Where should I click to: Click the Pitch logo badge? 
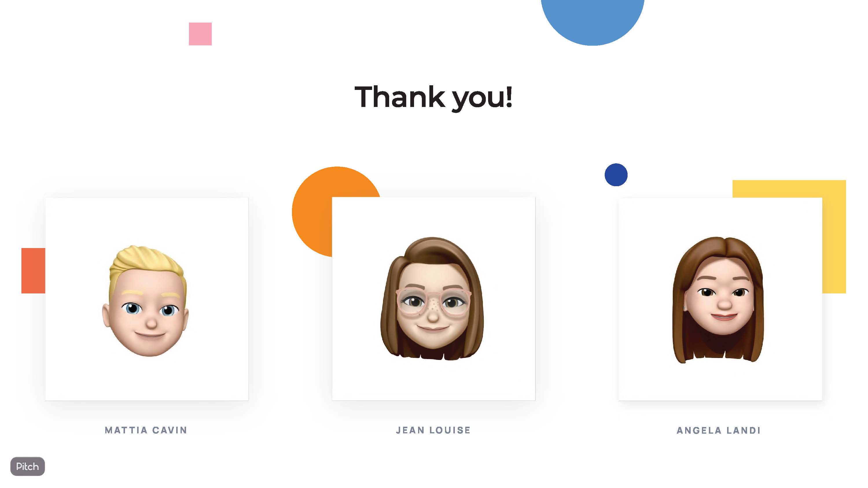pos(27,466)
